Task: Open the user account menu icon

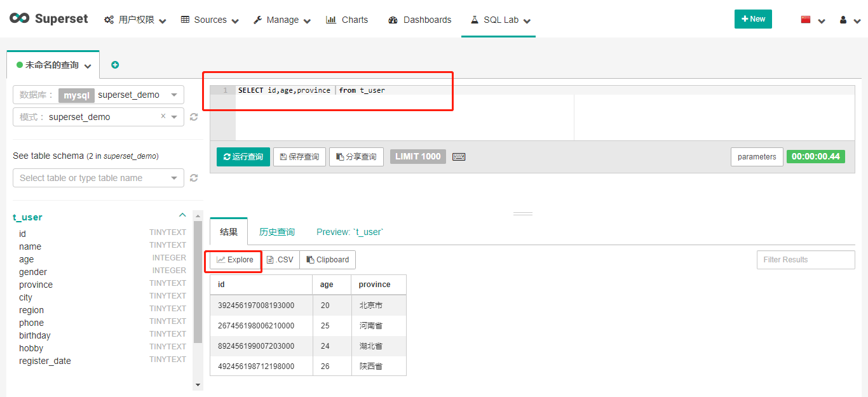Action: [842, 20]
